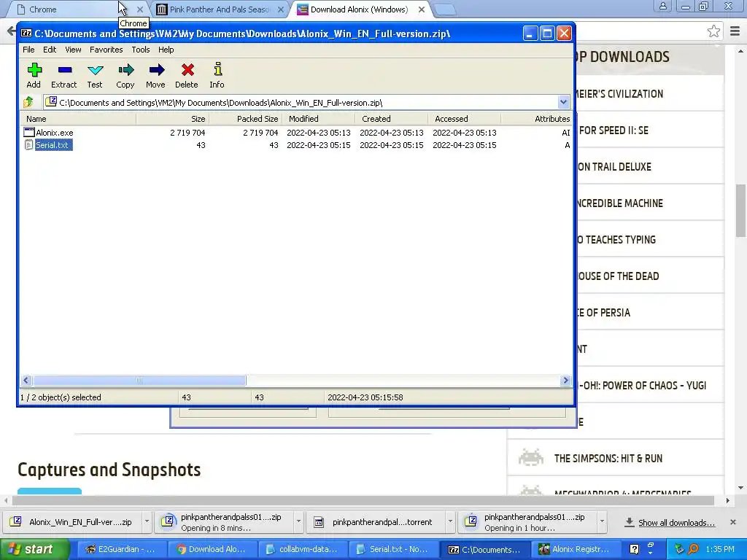Click the Simpsons Hit & Run game icon
This screenshot has width=747, height=560.
pos(530,458)
